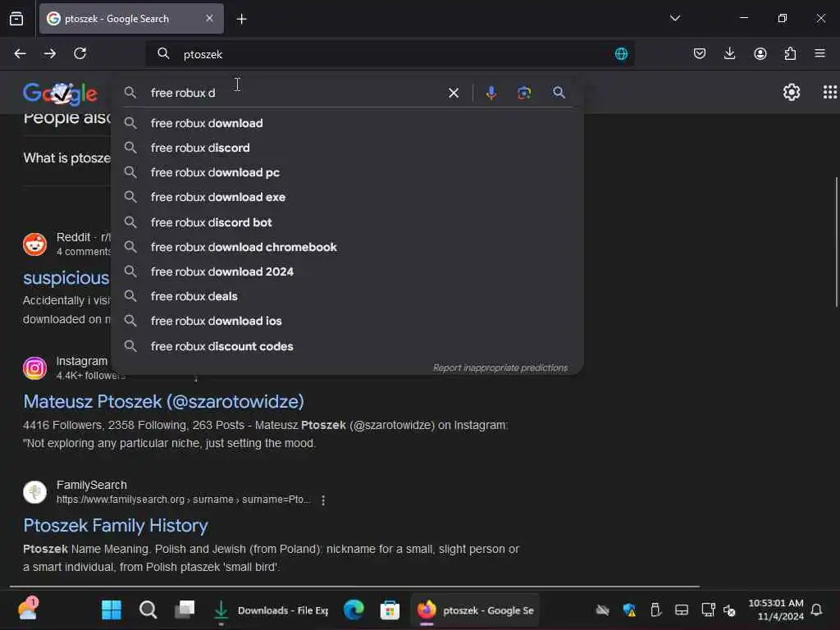
Task: Click the address bar showing ptoszek
Action: coord(390,54)
